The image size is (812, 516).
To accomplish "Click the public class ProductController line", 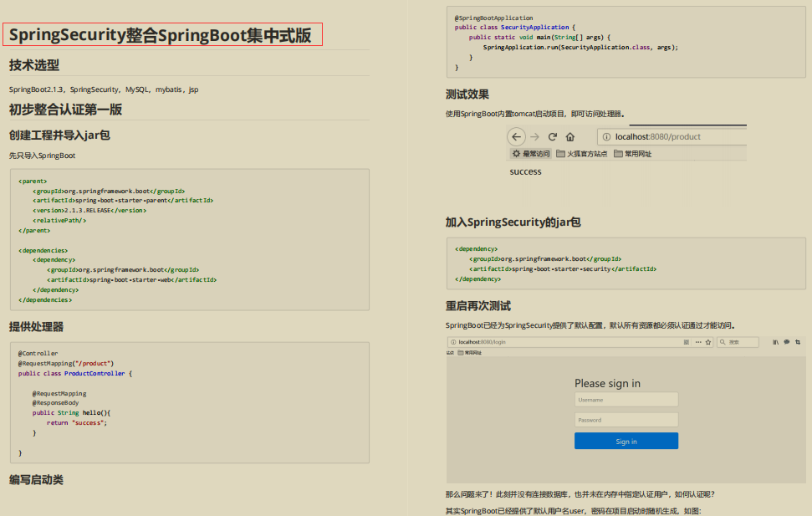I will point(75,373).
